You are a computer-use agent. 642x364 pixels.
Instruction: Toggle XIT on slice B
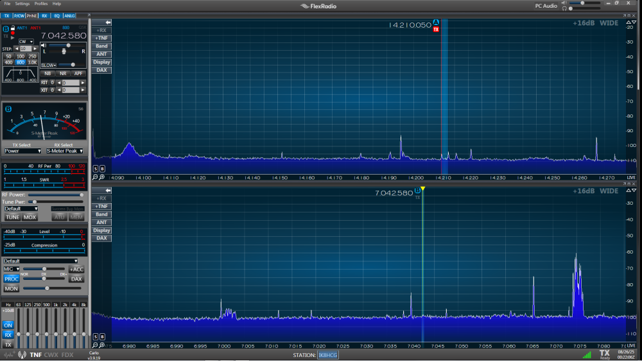pyautogui.click(x=44, y=90)
